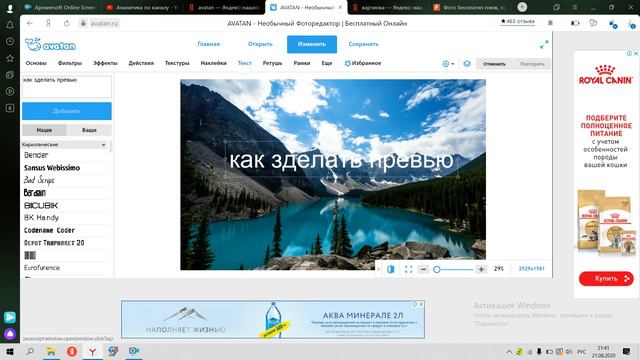Open the Открыть tab
The width and height of the screenshot is (640, 360).
coord(260,44)
